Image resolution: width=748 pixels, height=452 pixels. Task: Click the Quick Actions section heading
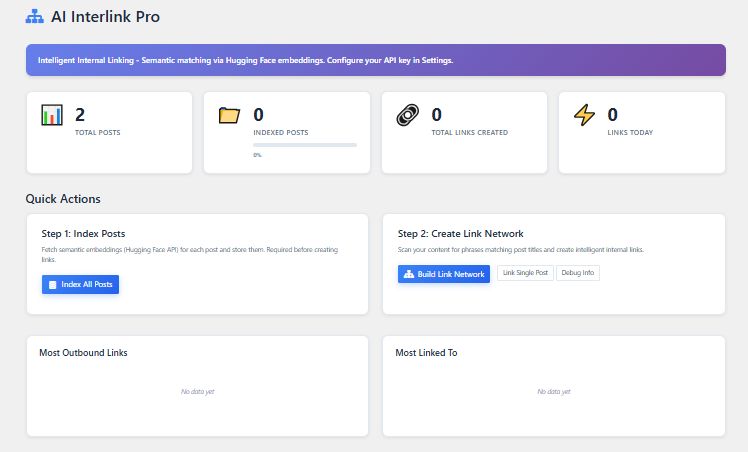point(63,199)
